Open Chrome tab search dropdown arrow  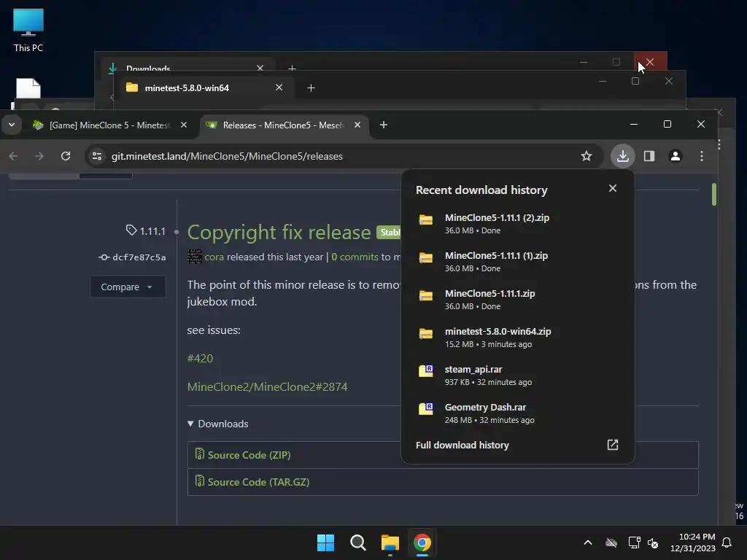(12, 125)
